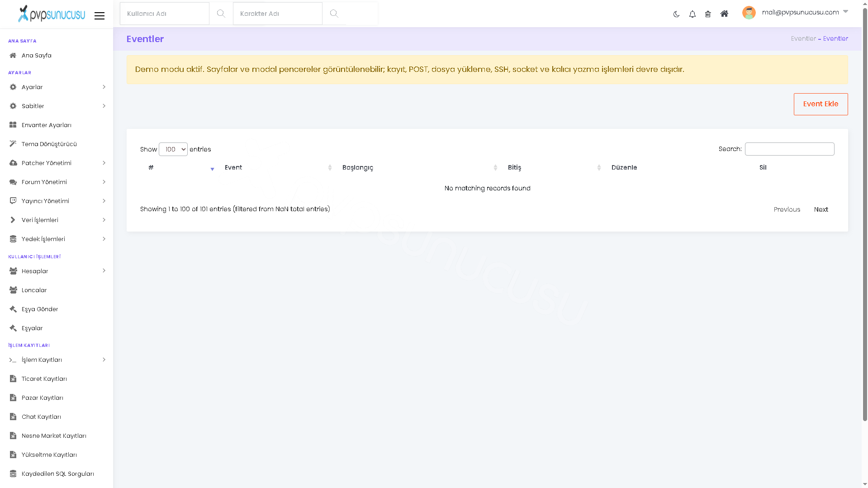Sort the table by # column
Screen dimensions: 868x488
(180, 168)
